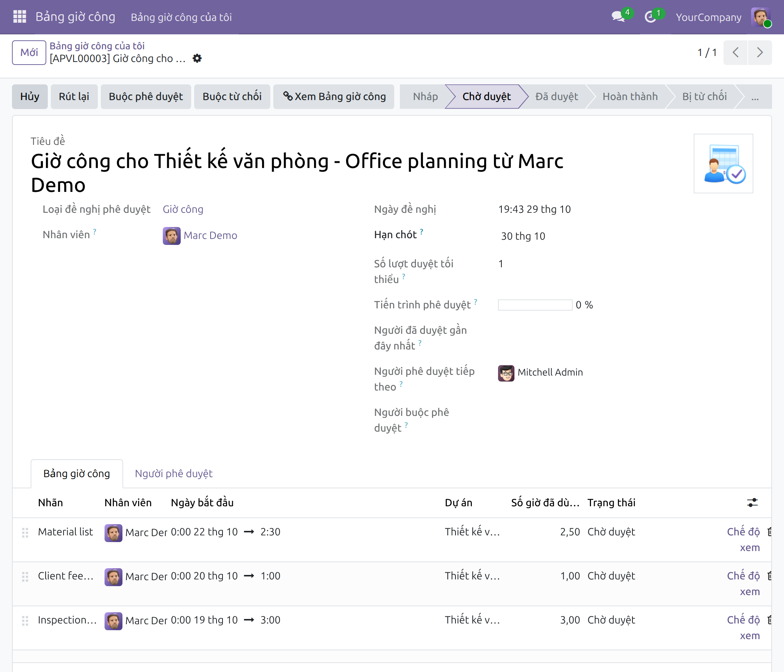Select the Hoàn thành status stage

(x=629, y=96)
